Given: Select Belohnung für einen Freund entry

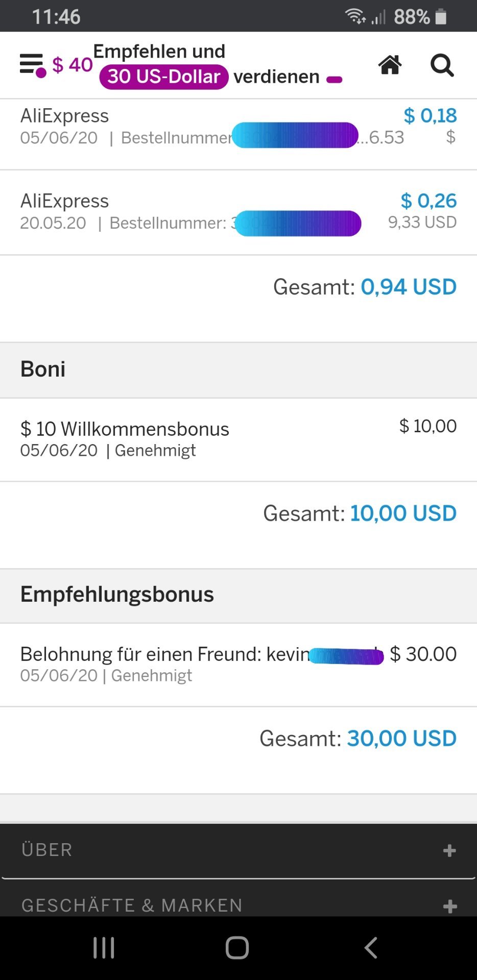Looking at the screenshot, I should click(238, 665).
